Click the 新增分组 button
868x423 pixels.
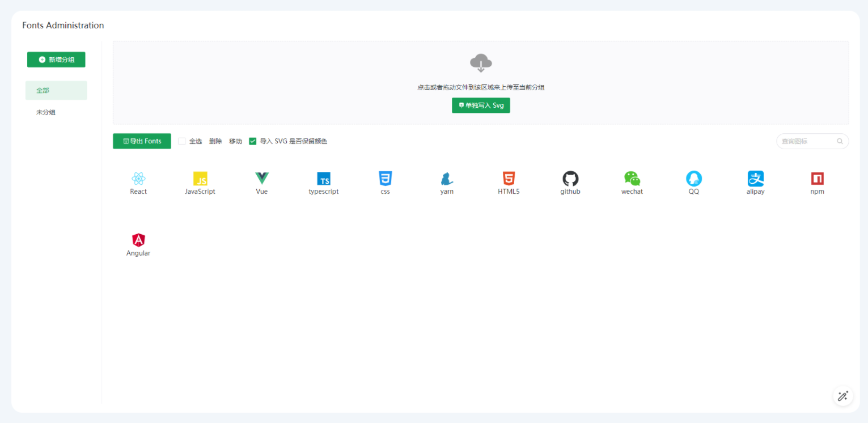point(56,60)
